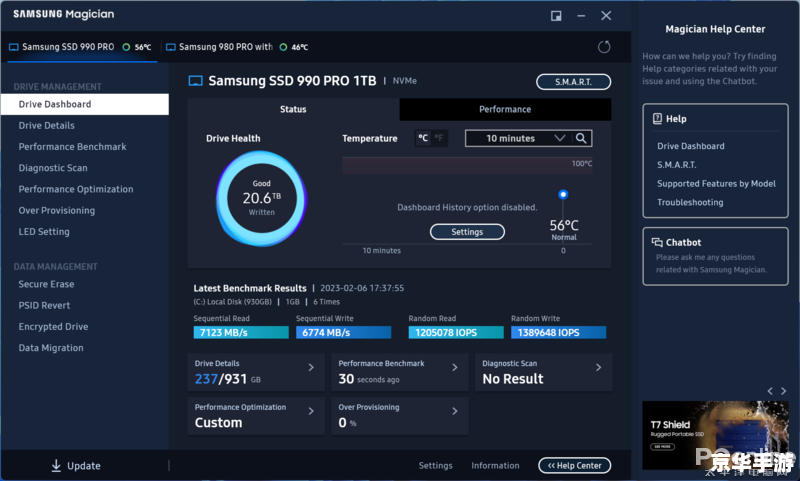The width and height of the screenshot is (800, 481).
Task: Switch to the Status tab
Action: point(293,109)
